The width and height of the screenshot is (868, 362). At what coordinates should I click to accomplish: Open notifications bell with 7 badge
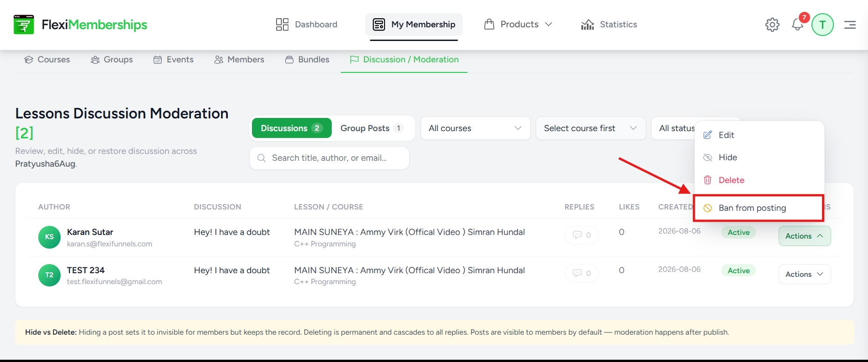(x=798, y=25)
